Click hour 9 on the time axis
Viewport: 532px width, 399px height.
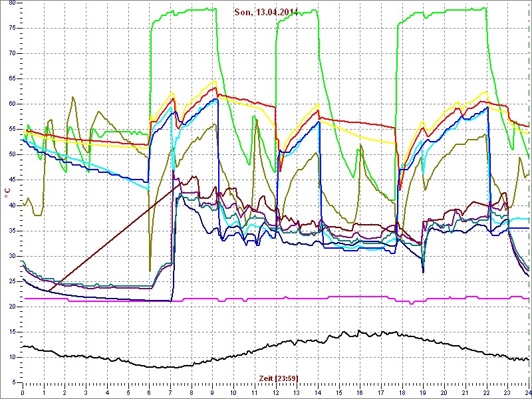coord(213,391)
